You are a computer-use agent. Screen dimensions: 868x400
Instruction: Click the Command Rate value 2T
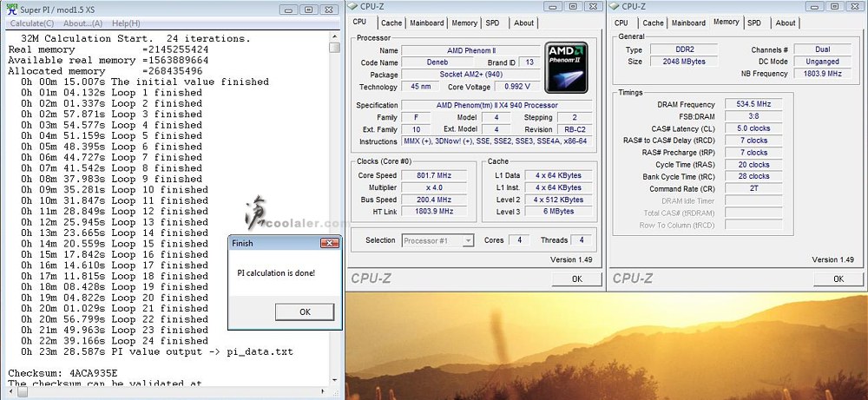tap(753, 188)
